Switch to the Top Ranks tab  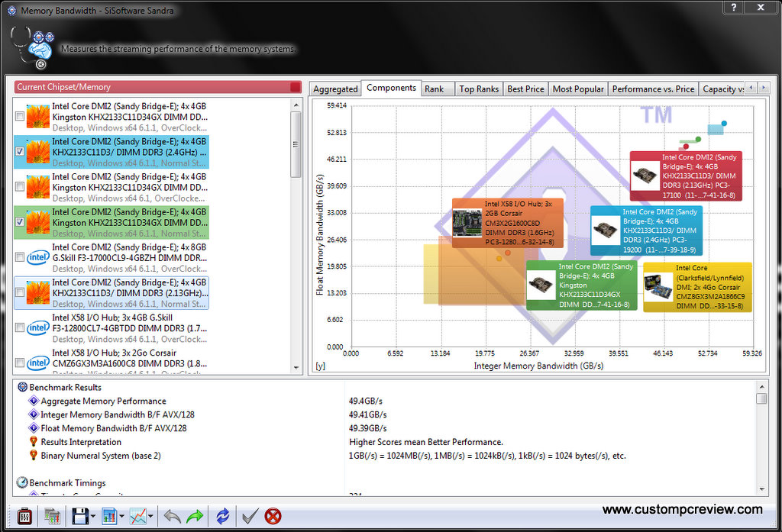click(479, 89)
